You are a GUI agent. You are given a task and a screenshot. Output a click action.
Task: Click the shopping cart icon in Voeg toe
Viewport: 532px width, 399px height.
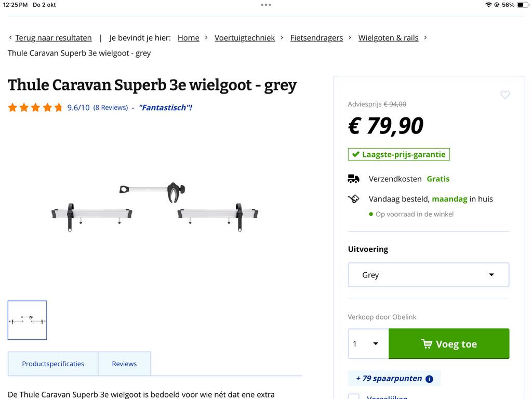click(x=427, y=343)
